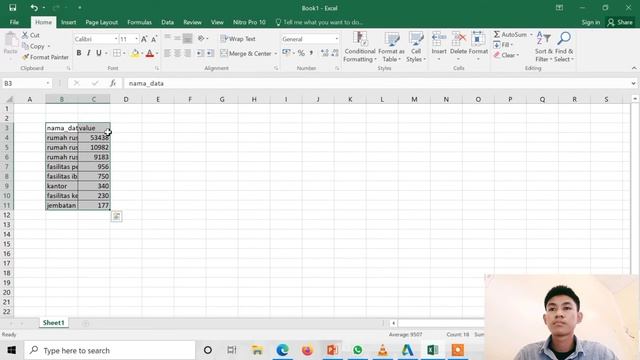Expand the AutoSum dropdown arrow
640x360 pixels.
point(531,35)
